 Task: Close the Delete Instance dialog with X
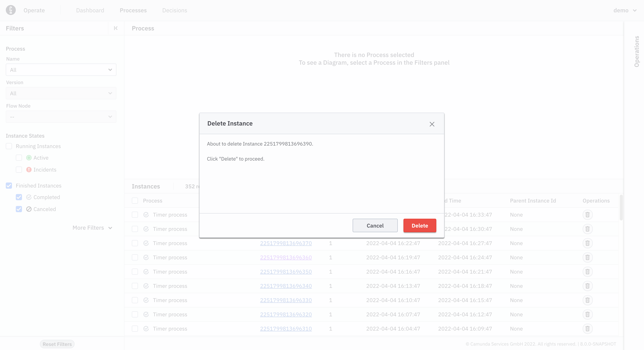tap(432, 124)
